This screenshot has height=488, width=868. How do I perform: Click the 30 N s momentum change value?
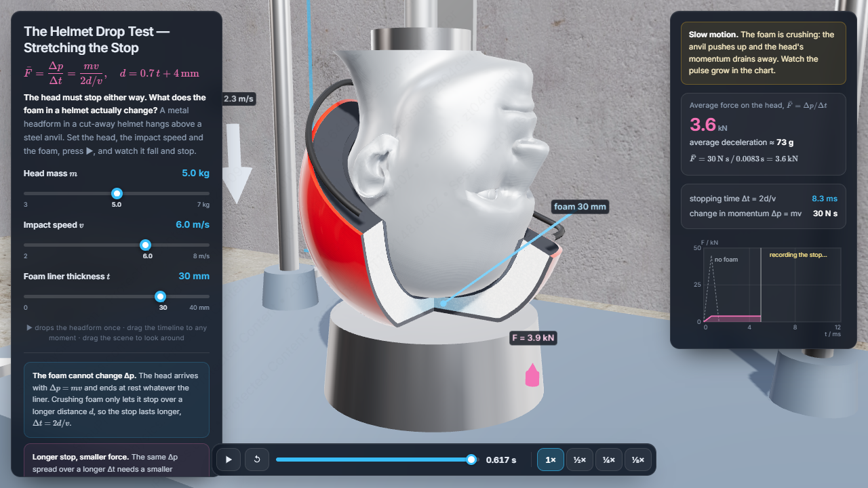pos(825,213)
